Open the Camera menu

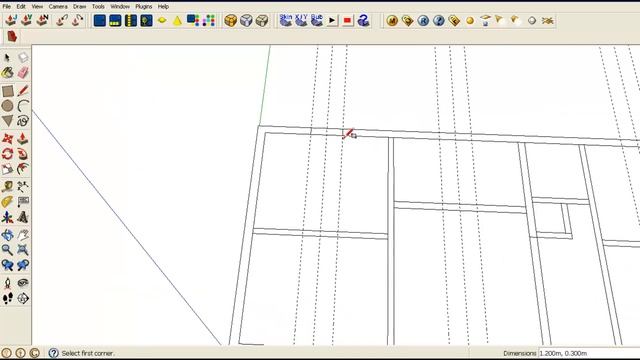(58, 7)
